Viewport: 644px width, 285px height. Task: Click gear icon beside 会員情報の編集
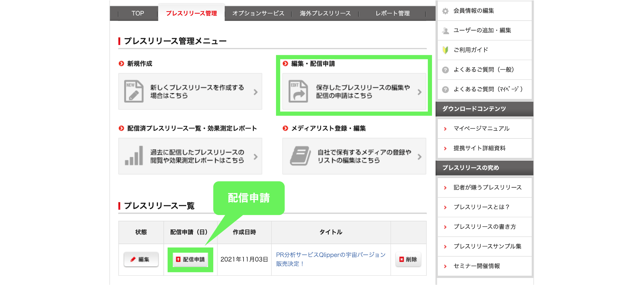point(445,11)
